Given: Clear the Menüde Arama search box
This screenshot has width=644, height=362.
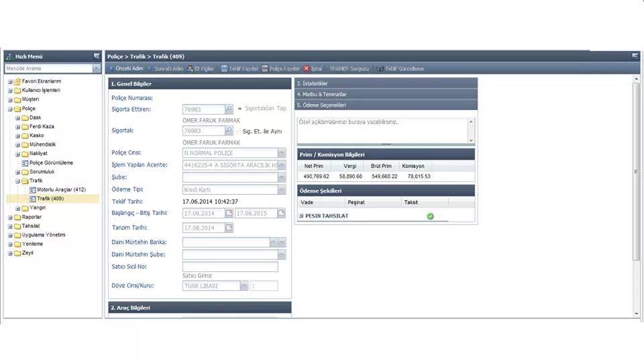Looking at the screenshot, I should click(x=97, y=69).
